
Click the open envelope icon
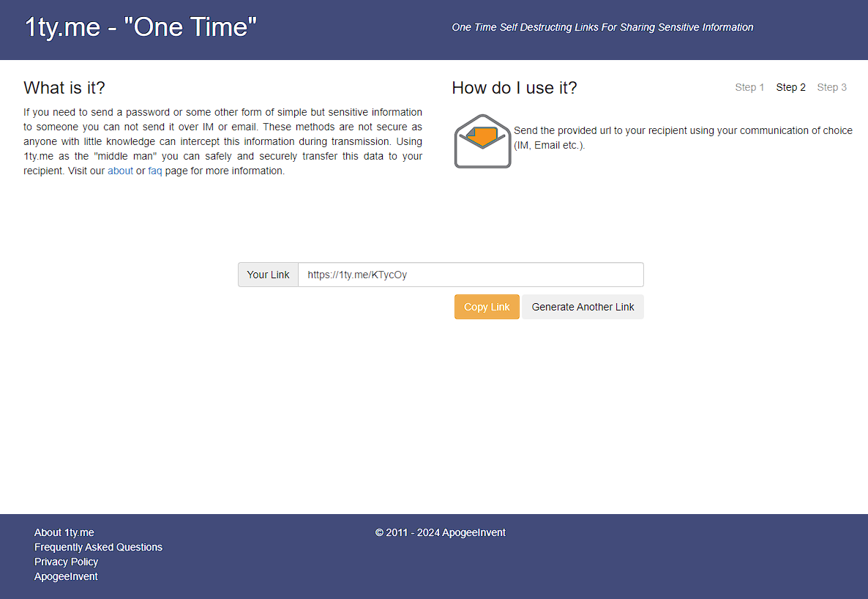point(482,141)
